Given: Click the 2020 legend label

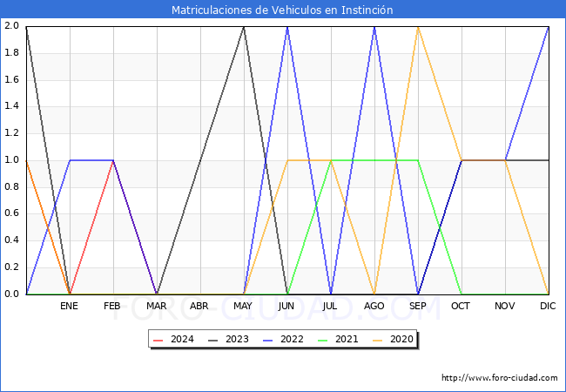Looking at the screenshot, I should tap(401, 340).
